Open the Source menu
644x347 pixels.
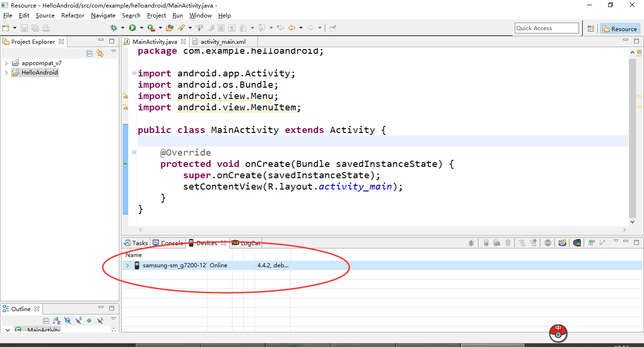[45, 16]
